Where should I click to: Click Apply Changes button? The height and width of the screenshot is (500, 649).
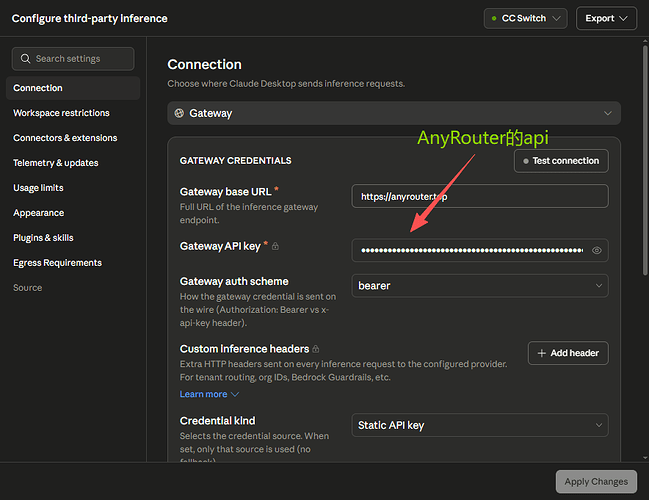coord(596,481)
